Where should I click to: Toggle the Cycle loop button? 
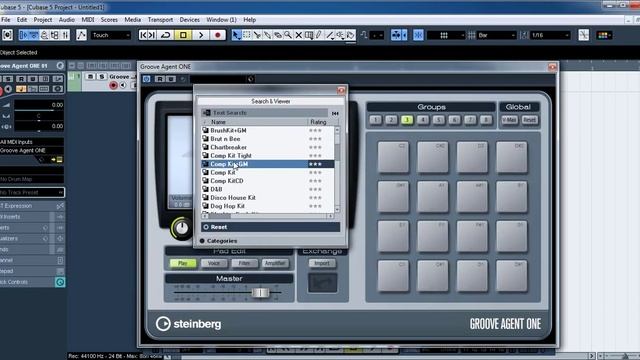(x=165, y=35)
